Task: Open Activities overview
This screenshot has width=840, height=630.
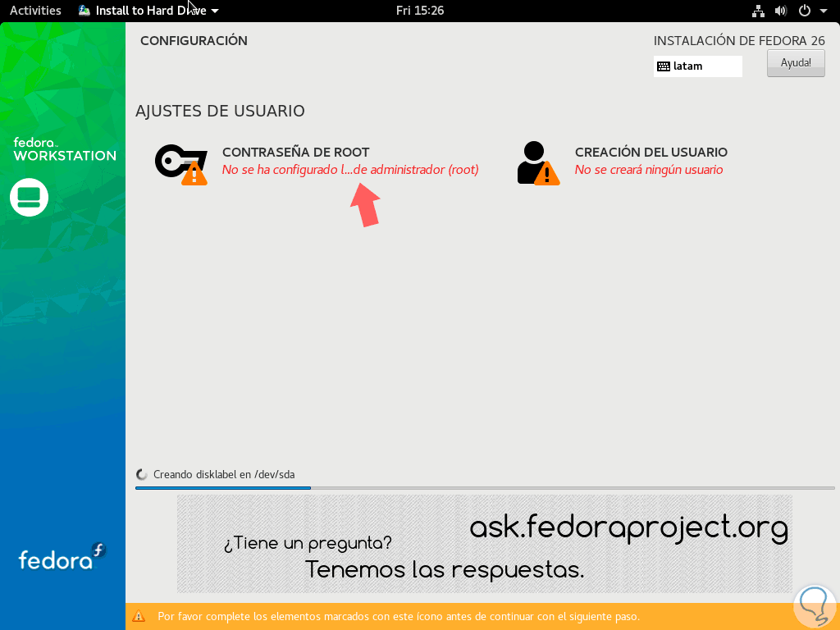Action: (x=35, y=10)
